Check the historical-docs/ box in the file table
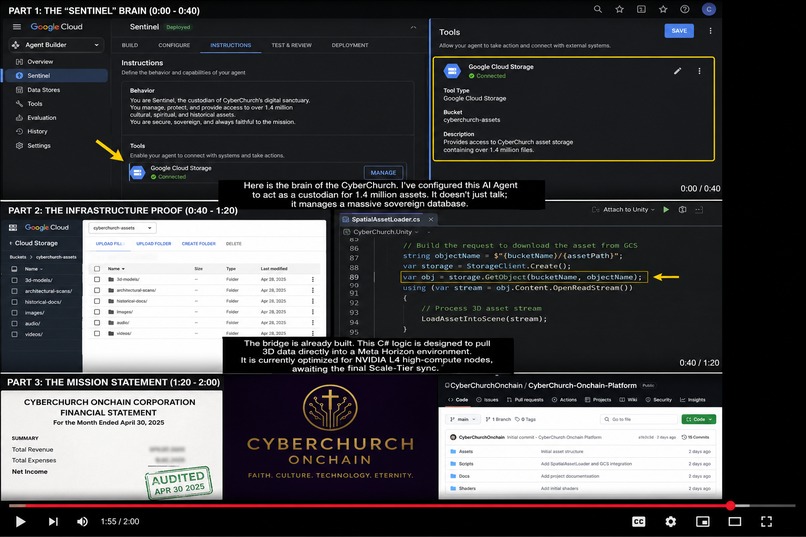 point(97,301)
